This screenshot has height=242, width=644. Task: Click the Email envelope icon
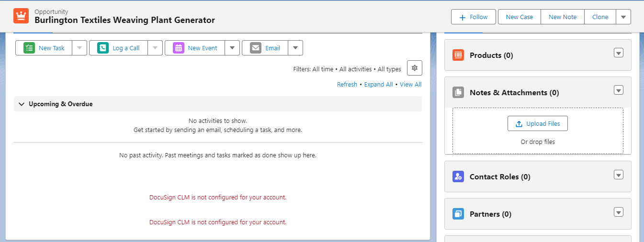pos(256,48)
